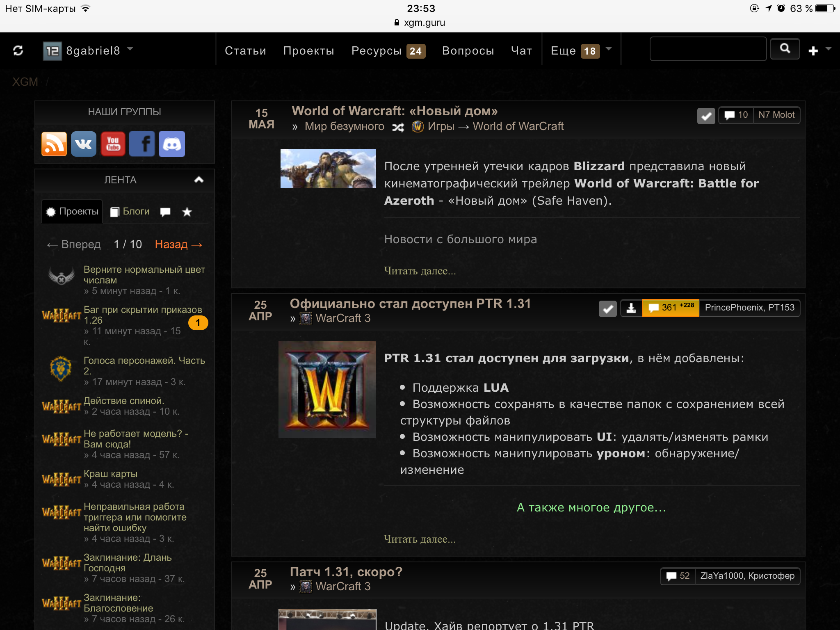
Task: Open the VK group icon
Action: [84, 144]
